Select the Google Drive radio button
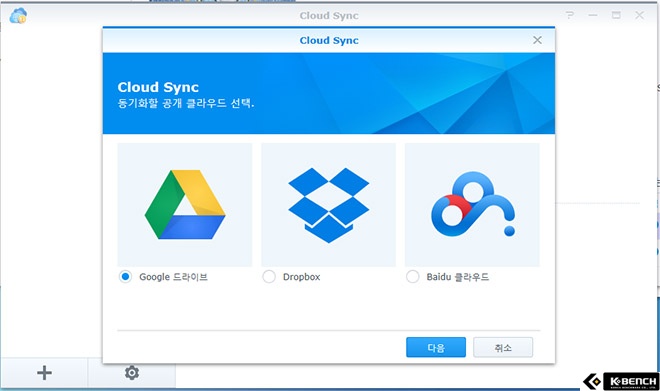660x391 pixels. pyautogui.click(x=125, y=277)
